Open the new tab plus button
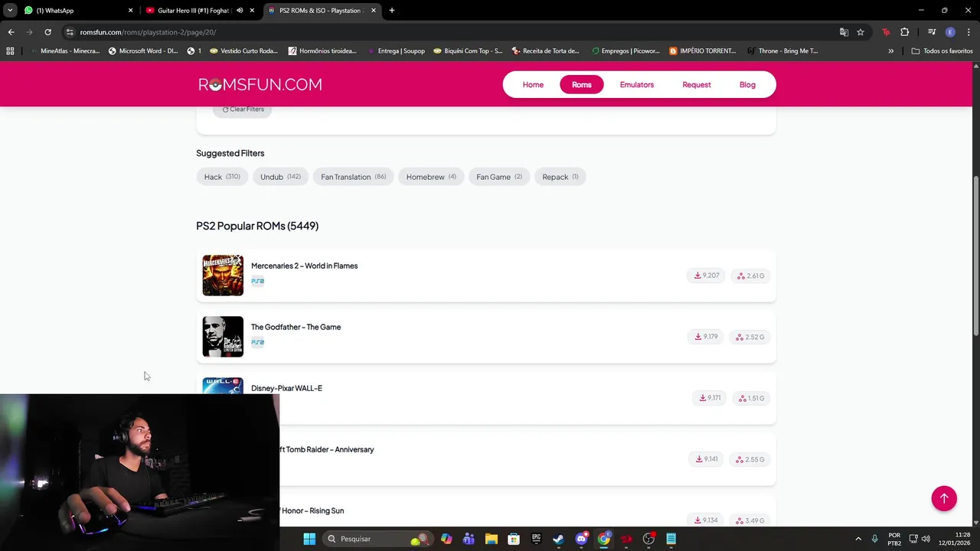 (x=391, y=11)
